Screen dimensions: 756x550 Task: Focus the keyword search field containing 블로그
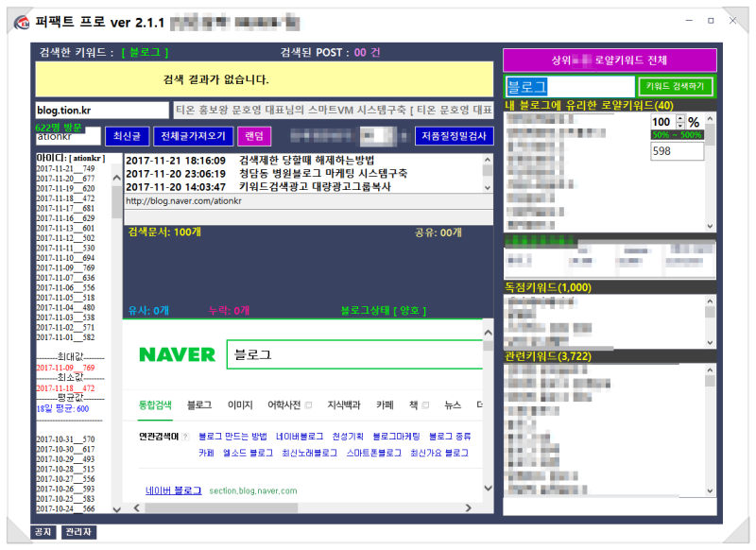coord(570,87)
